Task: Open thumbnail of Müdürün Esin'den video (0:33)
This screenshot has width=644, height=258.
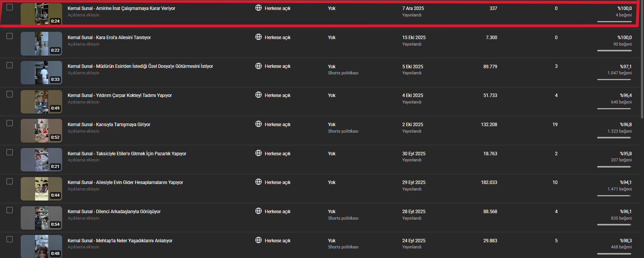Action: click(41, 72)
